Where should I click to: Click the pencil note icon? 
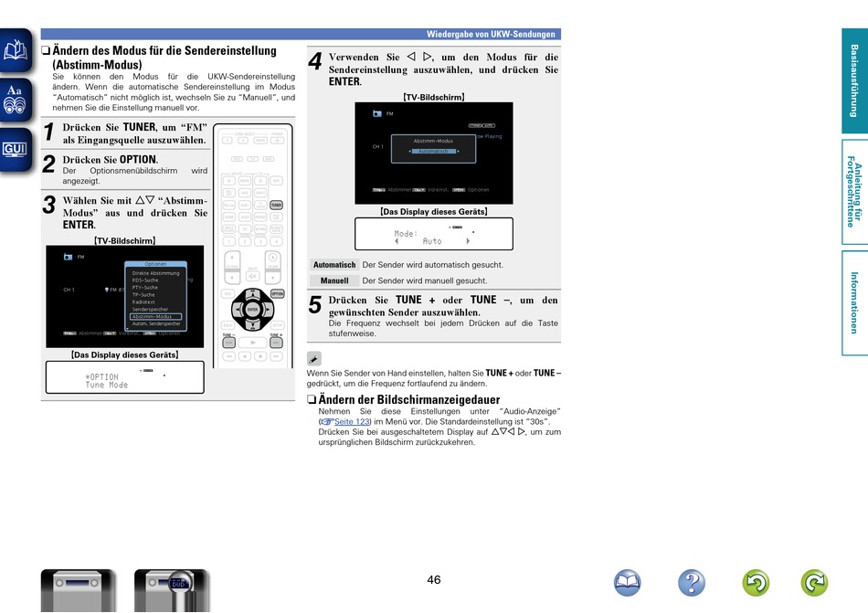tap(314, 358)
